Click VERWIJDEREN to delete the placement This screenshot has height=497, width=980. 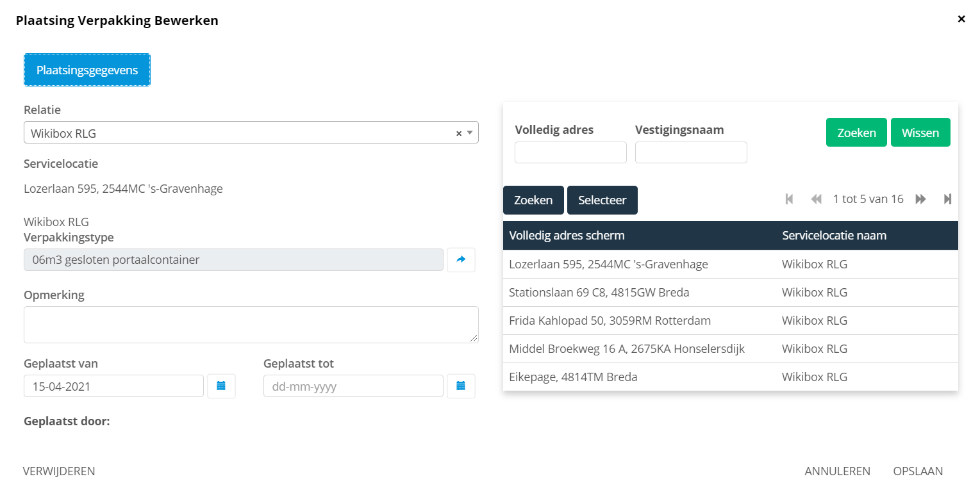click(x=59, y=471)
